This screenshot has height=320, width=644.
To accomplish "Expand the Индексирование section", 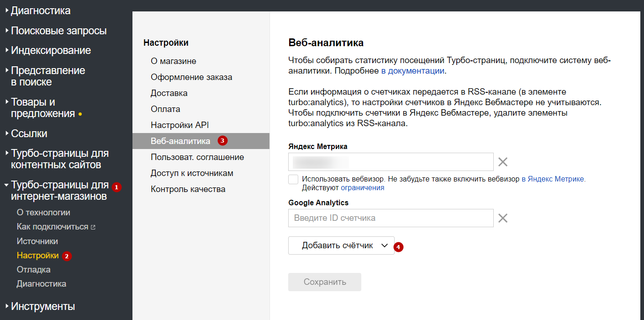I will tap(51, 50).
